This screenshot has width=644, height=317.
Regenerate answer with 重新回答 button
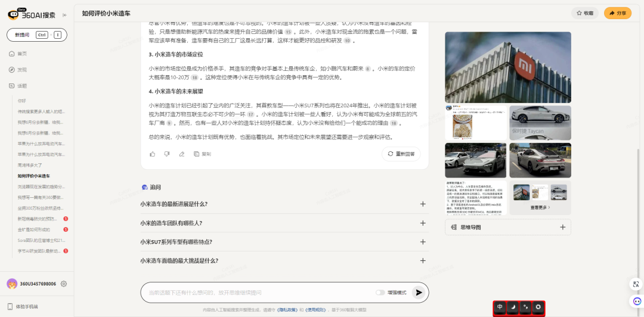coord(401,154)
